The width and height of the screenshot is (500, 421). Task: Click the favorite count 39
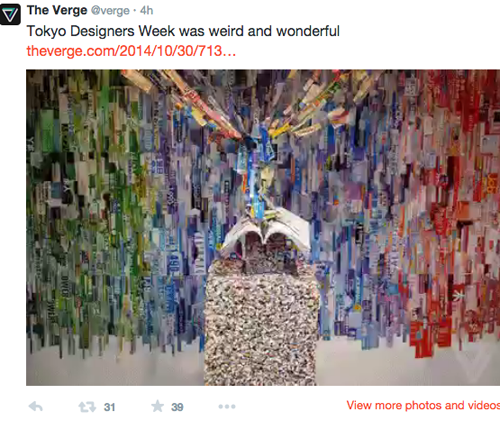click(x=177, y=407)
